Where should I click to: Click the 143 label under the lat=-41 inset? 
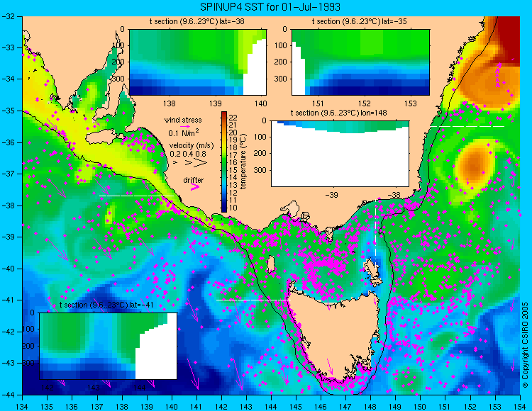pyautogui.click(x=93, y=388)
